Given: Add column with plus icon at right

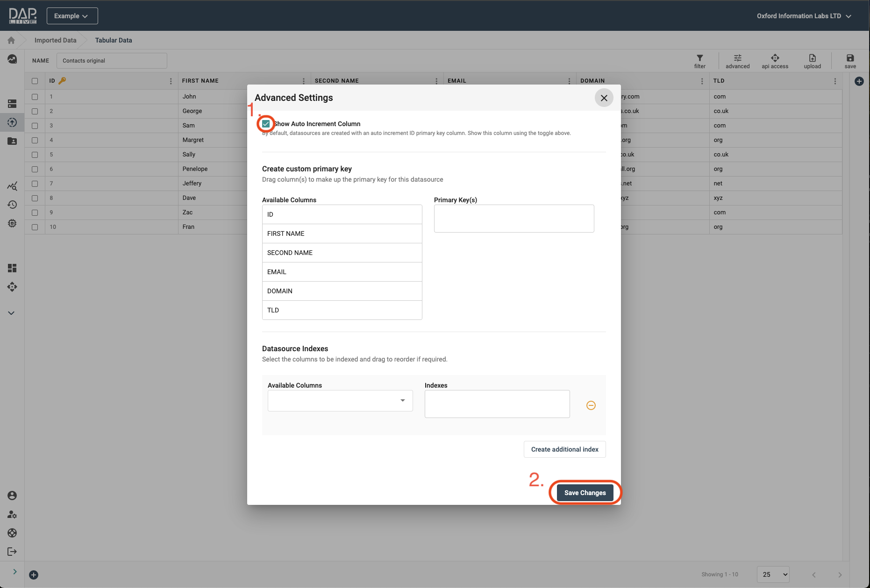Looking at the screenshot, I should coord(859,81).
